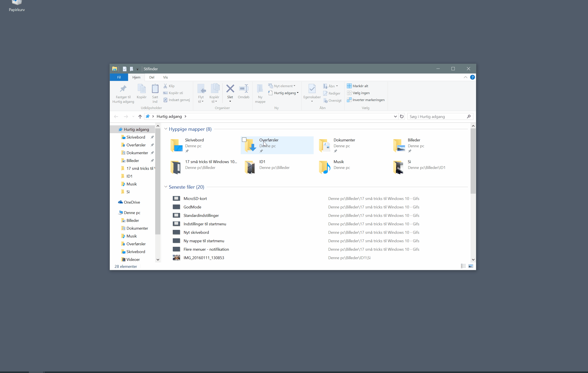The height and width of the screenshot is (373, 588).
Task: Click Fastgør til Hurtig adgang pin icon
Action: coord(123,89)
